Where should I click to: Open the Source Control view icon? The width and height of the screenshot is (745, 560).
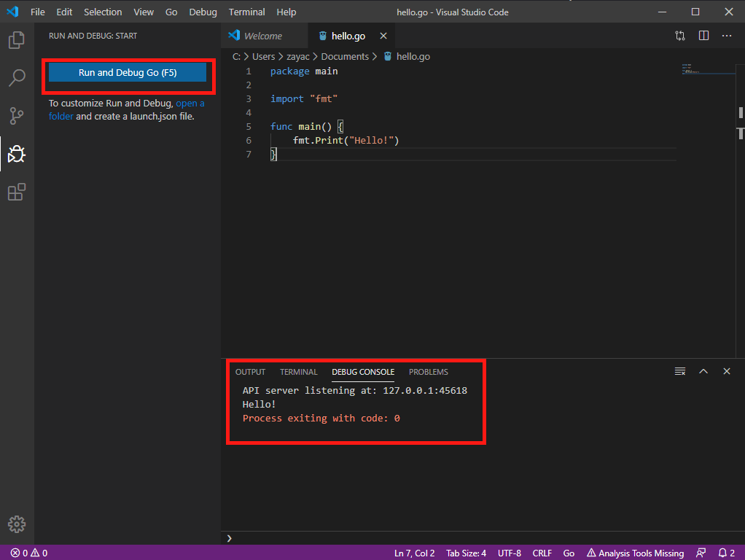[x=17, y=115]
